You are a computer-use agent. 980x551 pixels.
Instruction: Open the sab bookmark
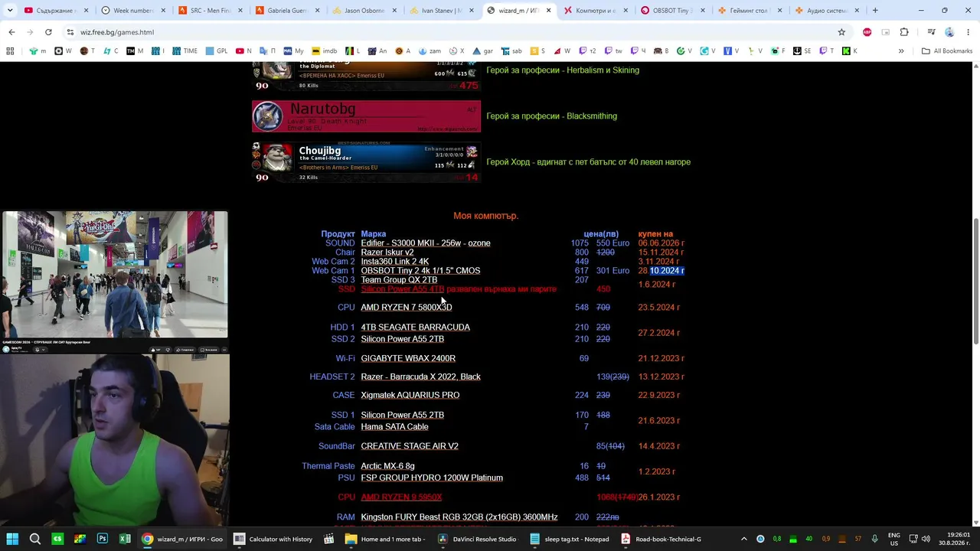click(x=511, y=51)
